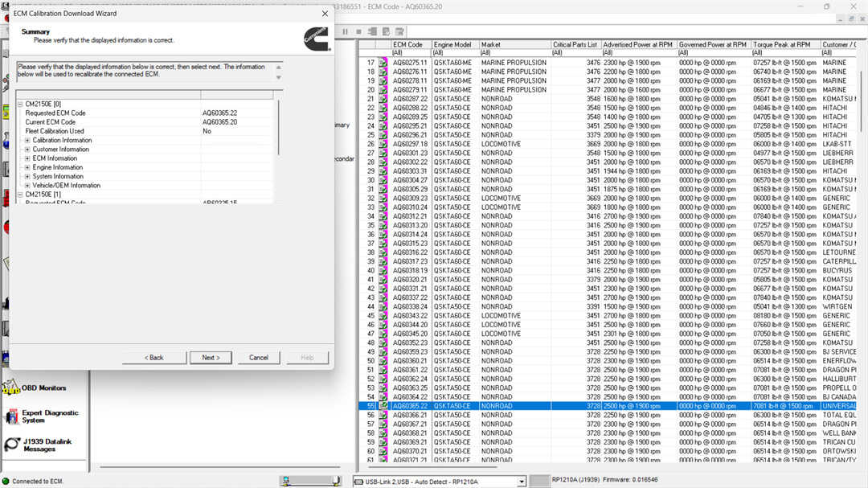Open the (All) filter under ECM Code
The width and height of the screenshot is (868, 488).
[x=411, y=53]
